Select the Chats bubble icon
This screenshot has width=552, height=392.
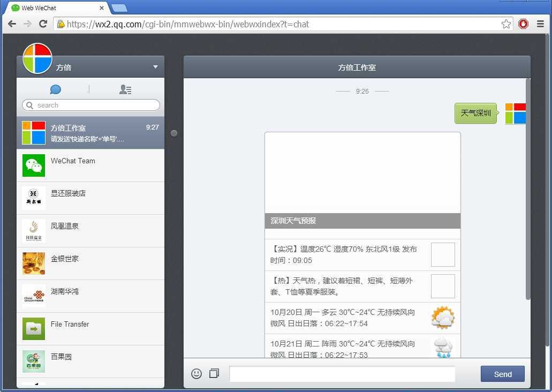[x=55, y=89]
